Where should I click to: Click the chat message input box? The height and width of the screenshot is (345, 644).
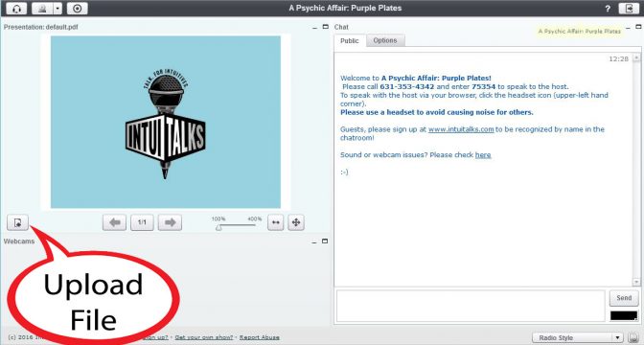(x=471, y=306)
